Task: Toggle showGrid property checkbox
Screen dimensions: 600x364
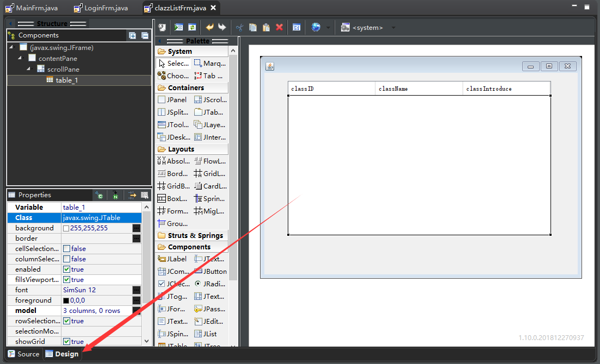Action: point(66,341)
